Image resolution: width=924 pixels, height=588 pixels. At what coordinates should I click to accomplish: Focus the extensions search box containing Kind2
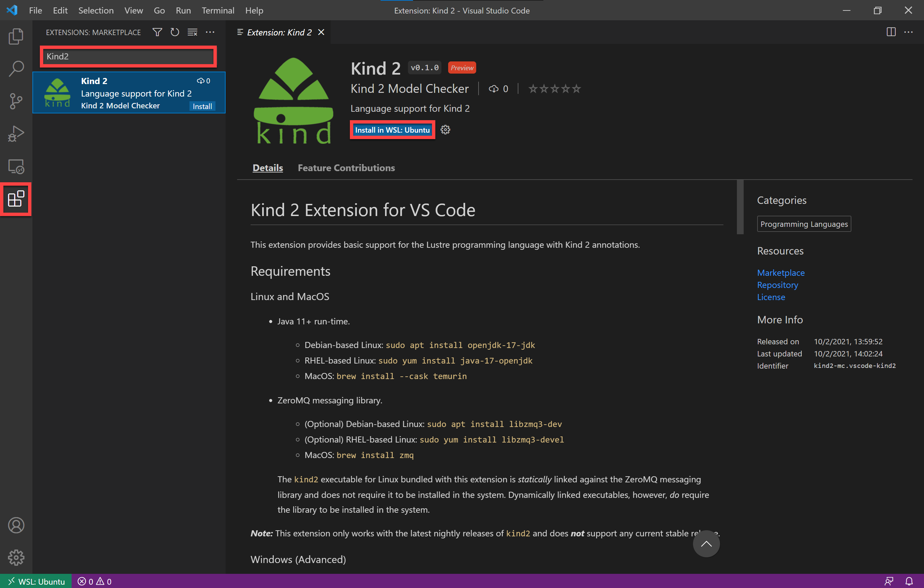128,56
